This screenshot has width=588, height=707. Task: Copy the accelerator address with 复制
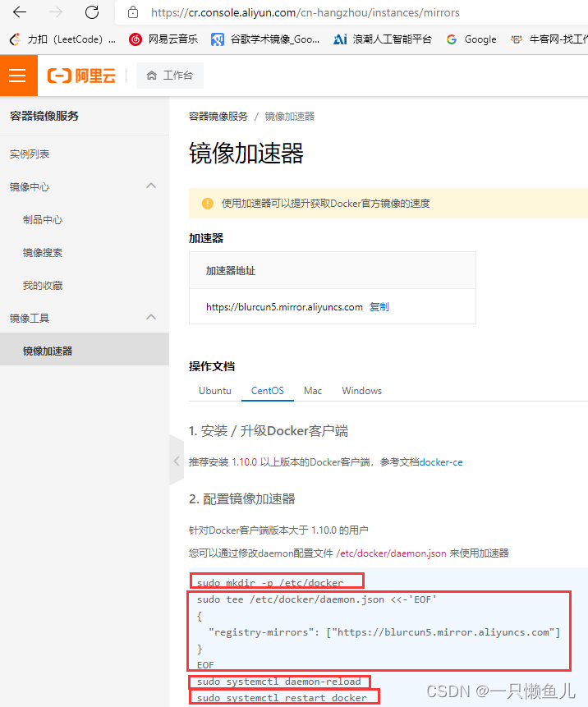[x=379, y=307]
